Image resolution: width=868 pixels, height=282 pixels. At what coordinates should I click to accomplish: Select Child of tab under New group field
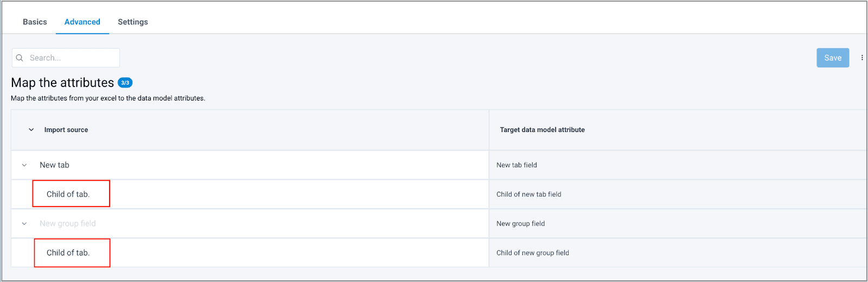[68, 253]
